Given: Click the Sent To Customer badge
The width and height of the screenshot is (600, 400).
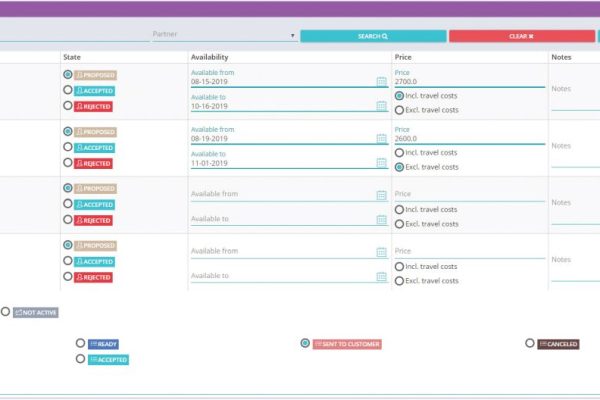Looking at the screenshot, I should tap(347, 344).
